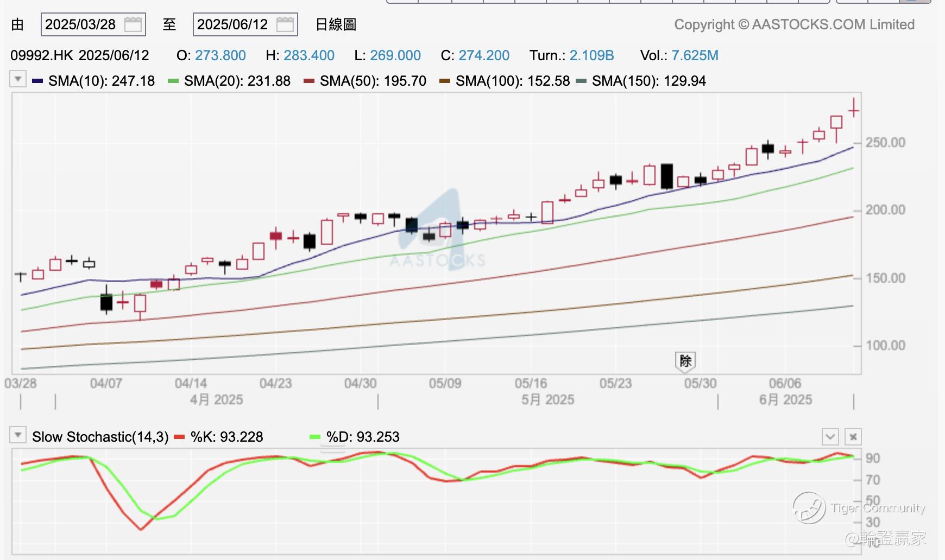Close the Slow Stochastic indicator panel
Screen dimensions: 945x560
[x=853, y=436]
